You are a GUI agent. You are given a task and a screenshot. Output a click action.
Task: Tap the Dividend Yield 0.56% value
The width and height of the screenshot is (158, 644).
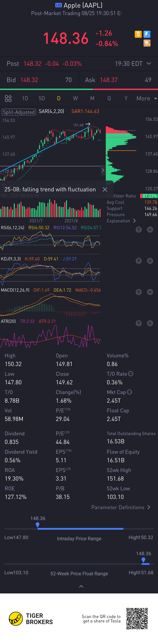(12, 460)
